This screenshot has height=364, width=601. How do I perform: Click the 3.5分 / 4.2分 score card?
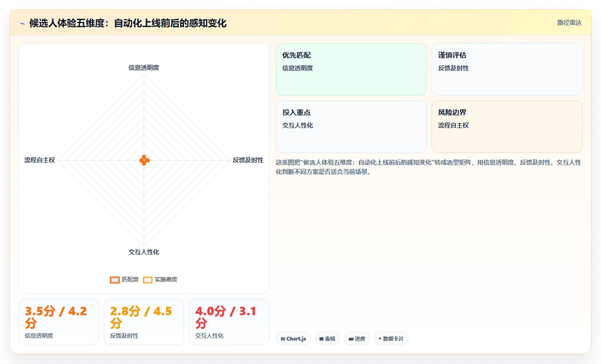click(59, 322)
